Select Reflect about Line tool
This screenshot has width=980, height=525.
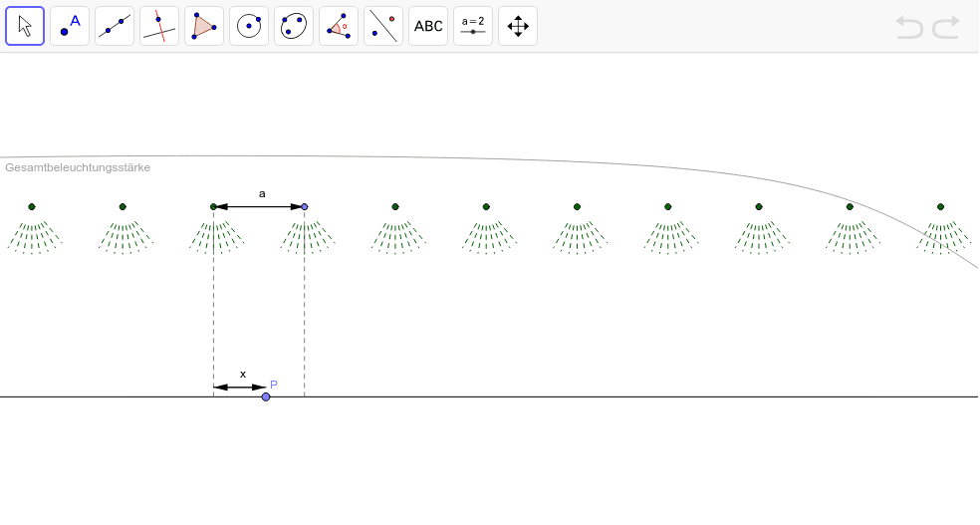point(383,26)
